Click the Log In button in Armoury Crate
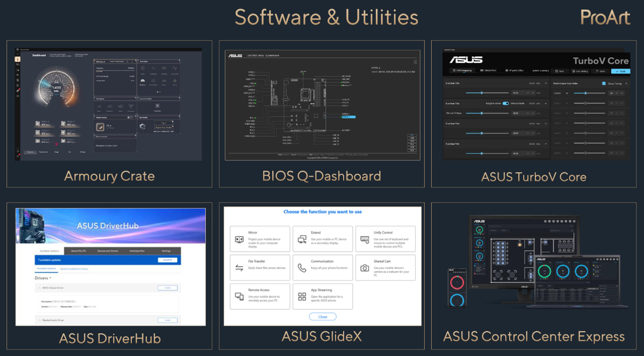 [164, 123]
